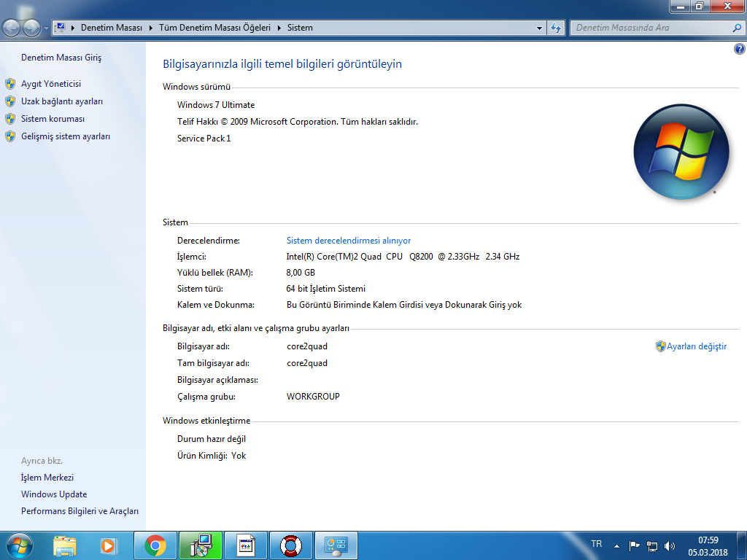This screenshot has width=747, height=560.
Task: Open the help question mark icon
Action: 739,49
